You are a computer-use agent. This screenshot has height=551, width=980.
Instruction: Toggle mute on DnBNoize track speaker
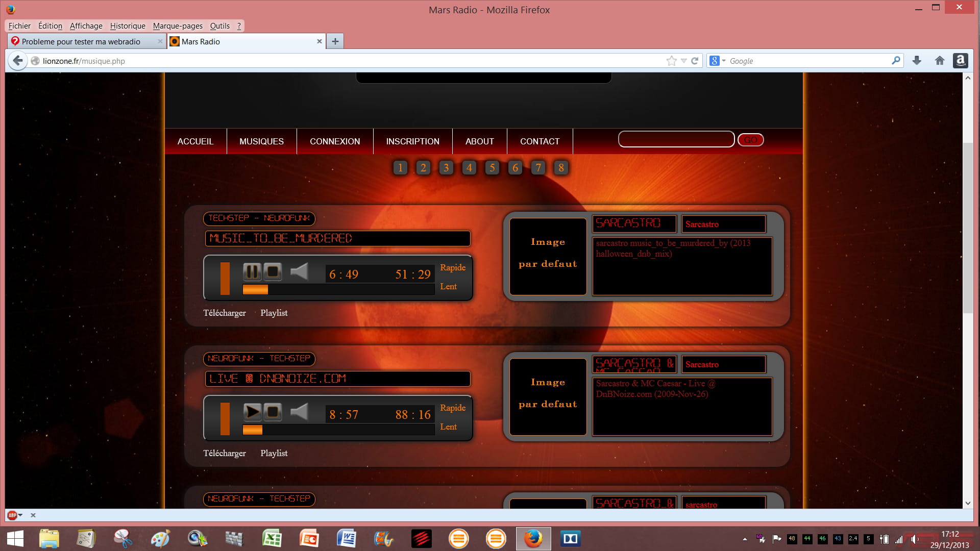299,412
